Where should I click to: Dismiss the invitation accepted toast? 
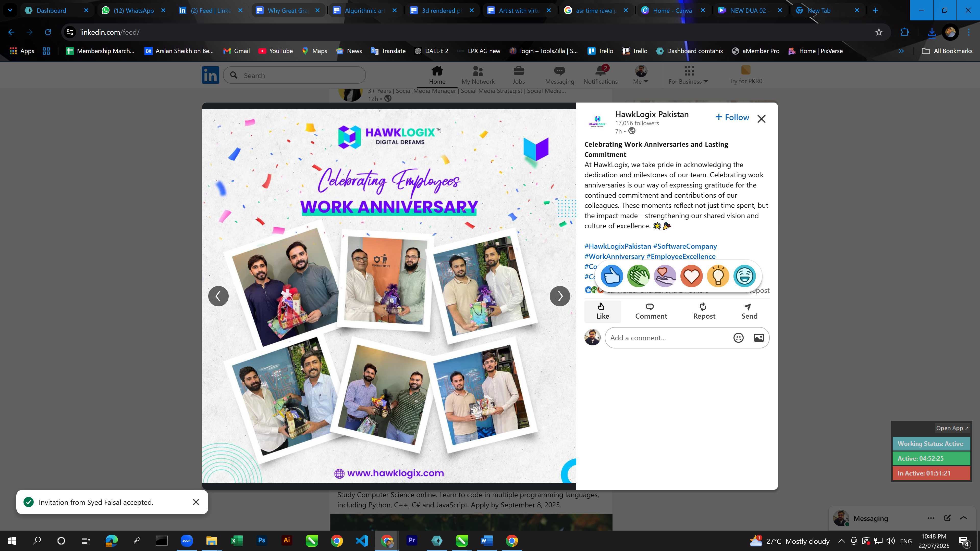click(196, 502)
